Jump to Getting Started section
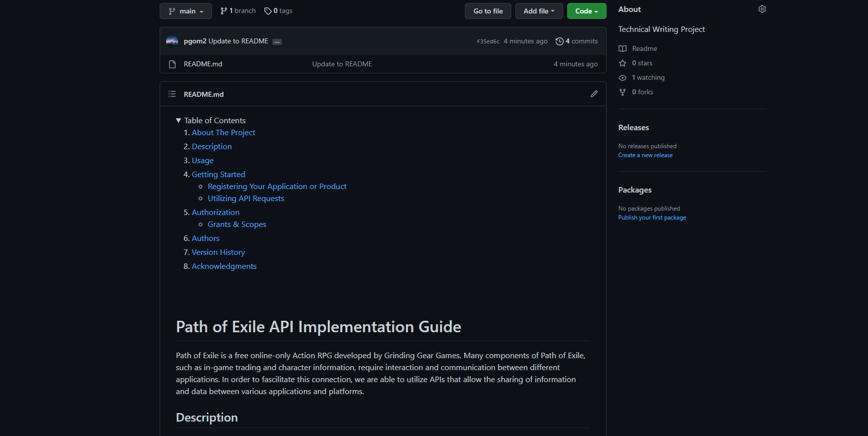This screenshot has height=436, width=868. pyautogui.click(x=218, y=174)
